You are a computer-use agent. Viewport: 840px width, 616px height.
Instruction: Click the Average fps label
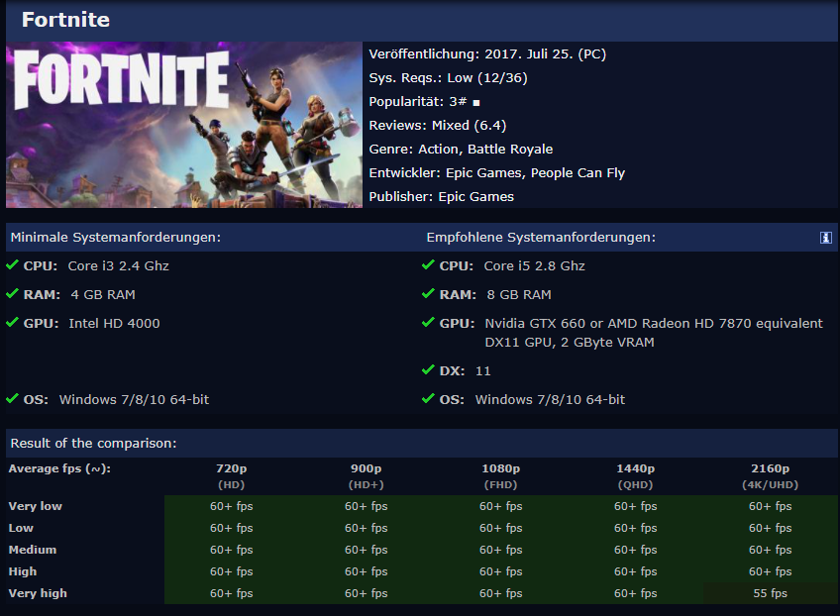(x=59, y=468)
